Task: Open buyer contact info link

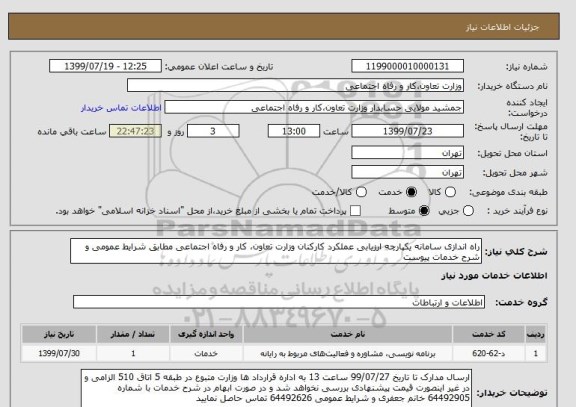Action: 121,108
